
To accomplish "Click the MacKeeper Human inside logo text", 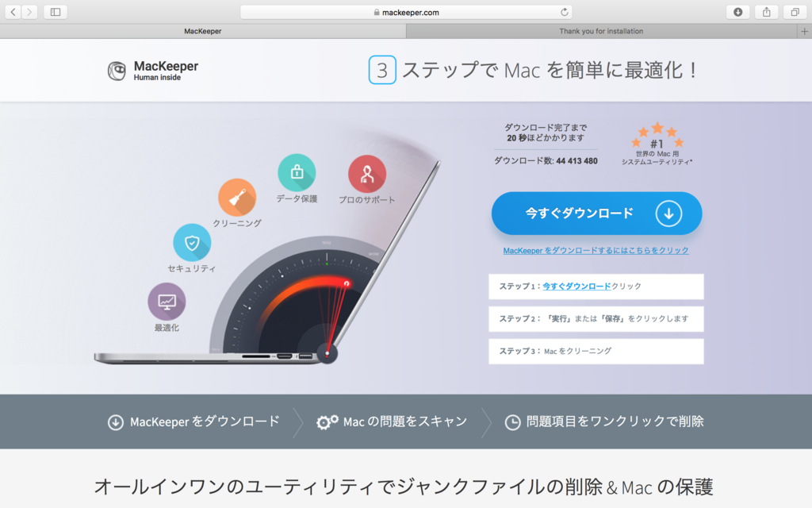I will click(x=166, y=71).
